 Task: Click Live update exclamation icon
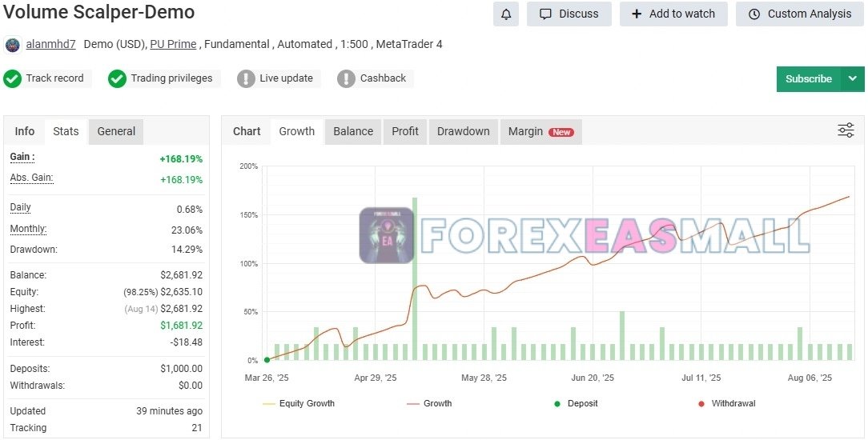point(246,78)
